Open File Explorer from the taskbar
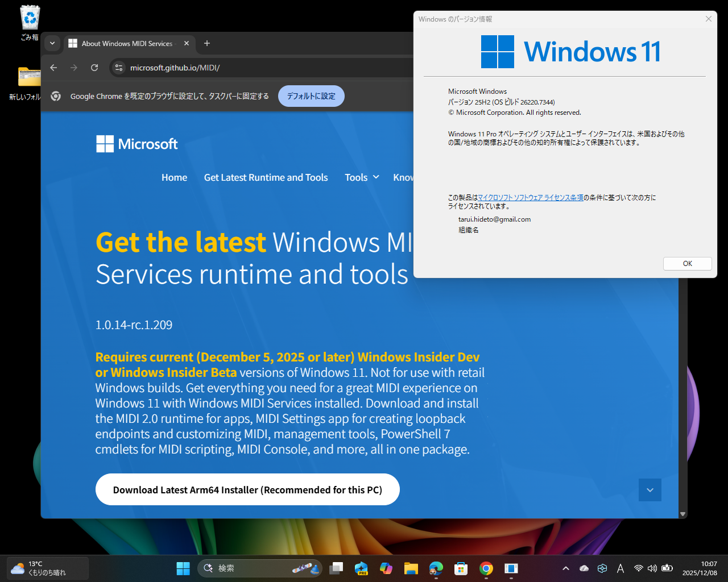The height and width of the screenshot is (582, 728). pyautogui.click(x=411, y=568)
